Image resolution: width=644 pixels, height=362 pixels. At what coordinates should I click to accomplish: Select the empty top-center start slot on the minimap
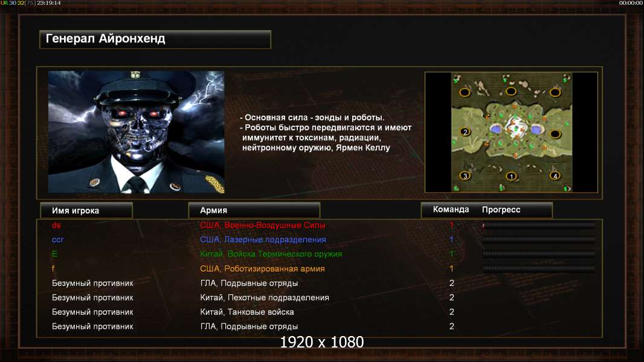tap(510, 91)
